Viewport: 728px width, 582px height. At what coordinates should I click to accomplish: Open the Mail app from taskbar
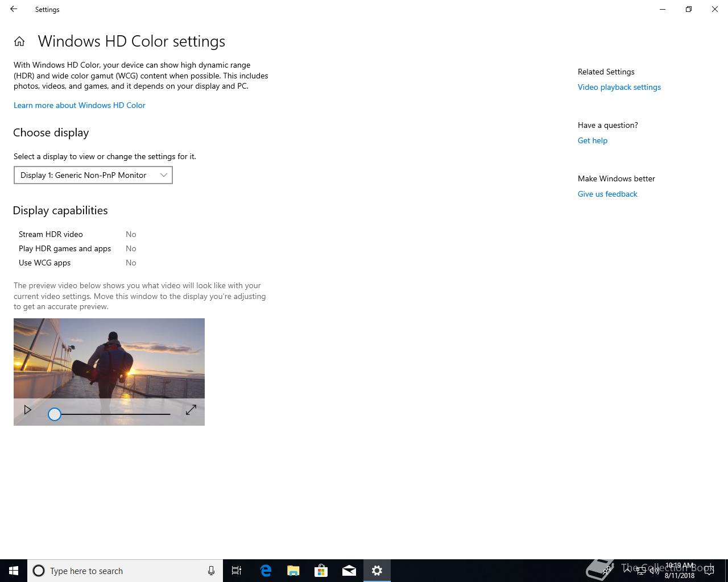pyautogui.click(x=349, y=571)
